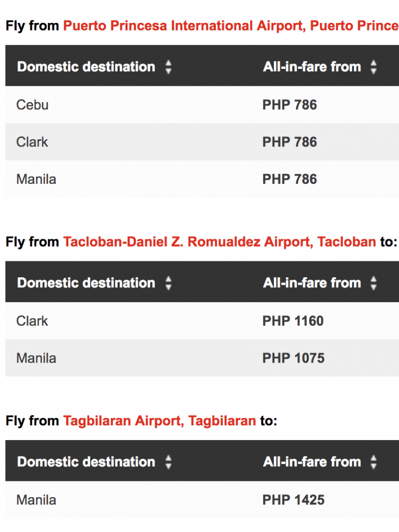Click Clark destination in Puerto Princesa table
399x532 pixels.
(x=32, y=142)
